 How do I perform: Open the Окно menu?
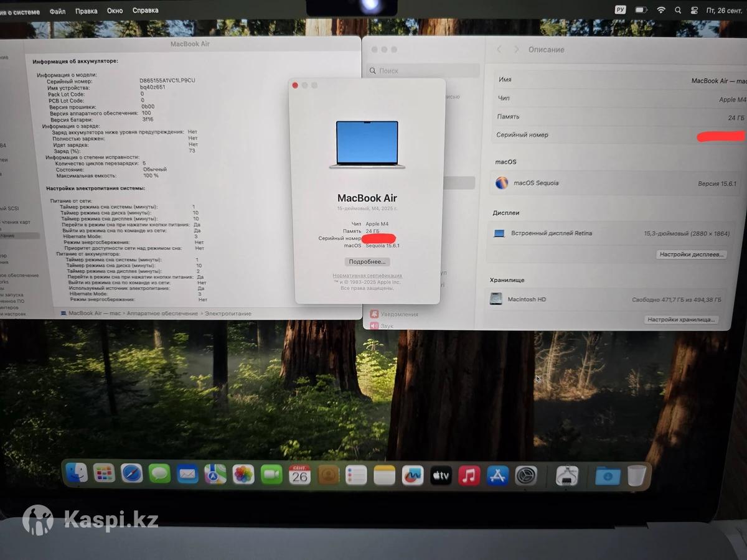coord(115,11)
